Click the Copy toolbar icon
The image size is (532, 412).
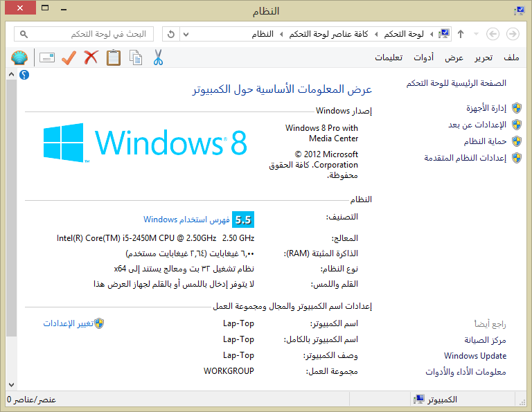click(x=136, y=57)
